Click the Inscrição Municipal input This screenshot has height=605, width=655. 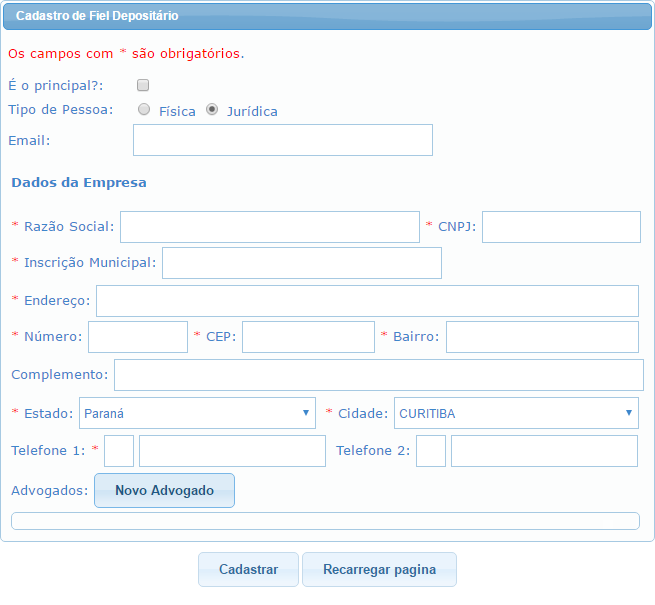pos(301,263)
